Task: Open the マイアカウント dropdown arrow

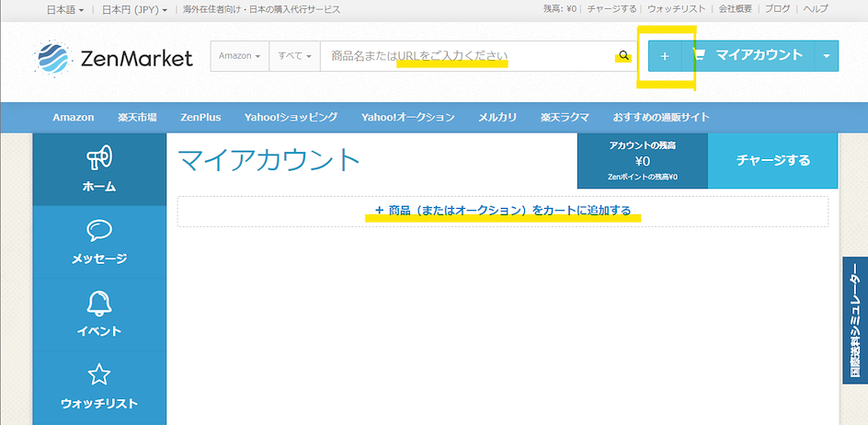Action: [x=827, y=56]
